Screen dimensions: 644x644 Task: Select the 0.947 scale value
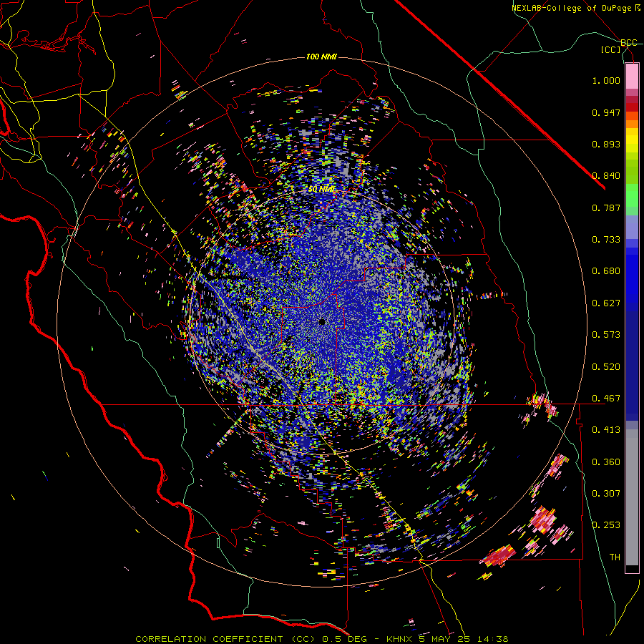(x=606, y=112)
